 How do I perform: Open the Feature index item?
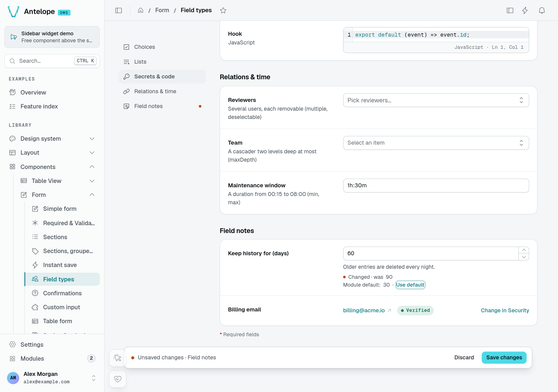52,106
